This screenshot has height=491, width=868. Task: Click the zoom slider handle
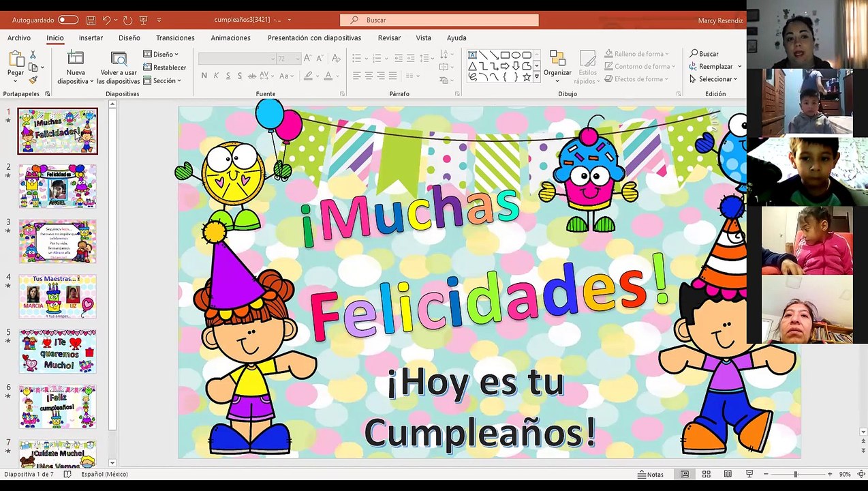pos(795,474)
